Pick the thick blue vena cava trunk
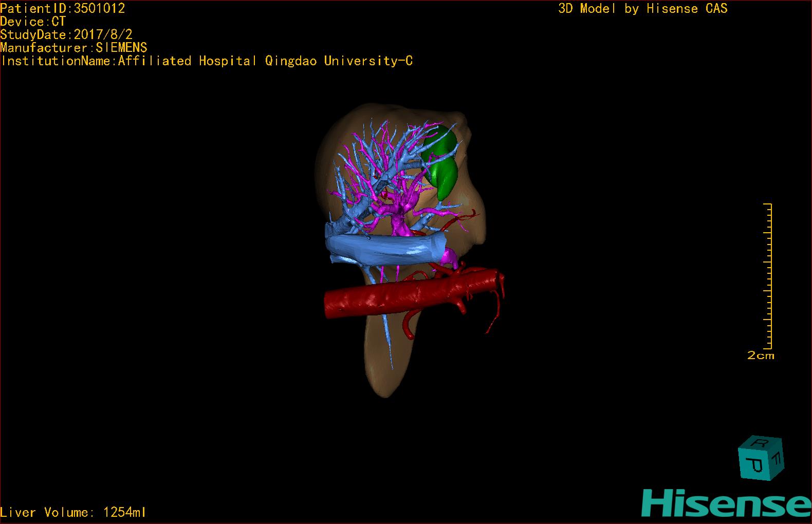The height and width of the screenshot is (524, 812). click(x=385, y=248)
